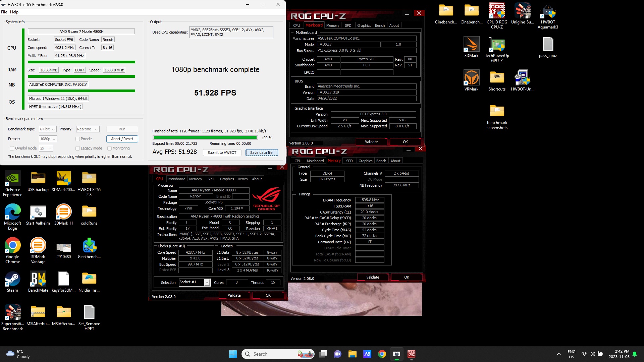Open GeForce Experience desktop icon
Image resolution: width=644 pixels, height=362 pixels.
(12, 183)
